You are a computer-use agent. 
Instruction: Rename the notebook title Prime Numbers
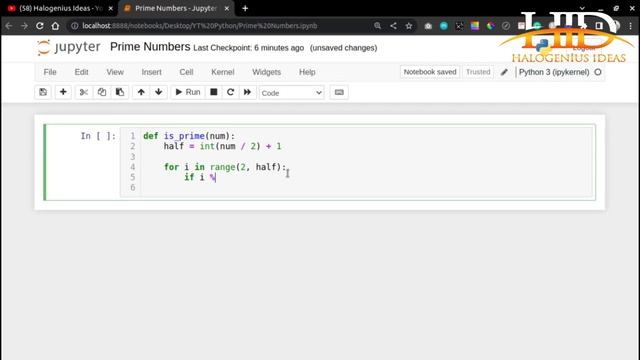[150, 47]
